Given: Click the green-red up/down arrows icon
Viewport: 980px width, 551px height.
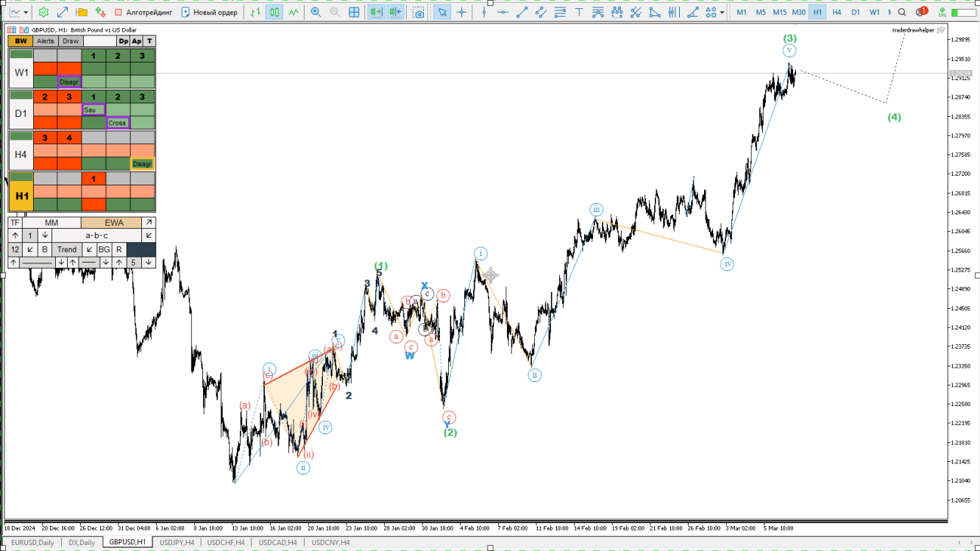Looking at the screenshot, I should [100, 13].
